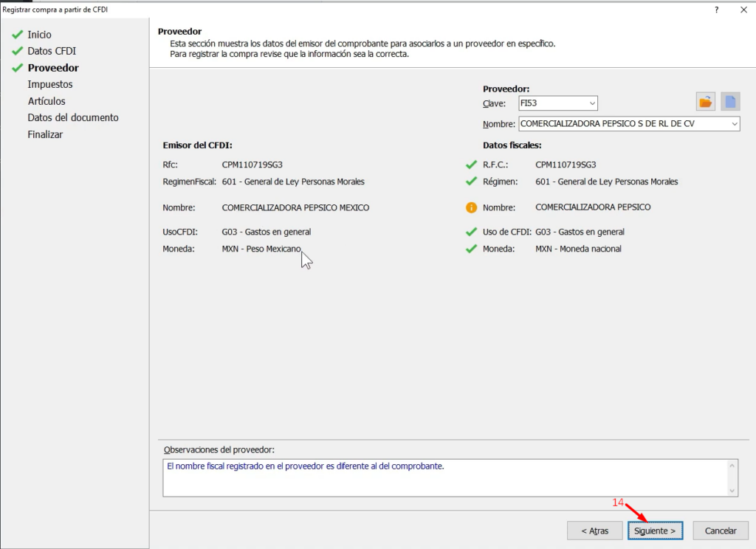Click the green checkmark beside R.F.C.
The height and width of the screenshot is (549, 756).
[x=471, y=165]
